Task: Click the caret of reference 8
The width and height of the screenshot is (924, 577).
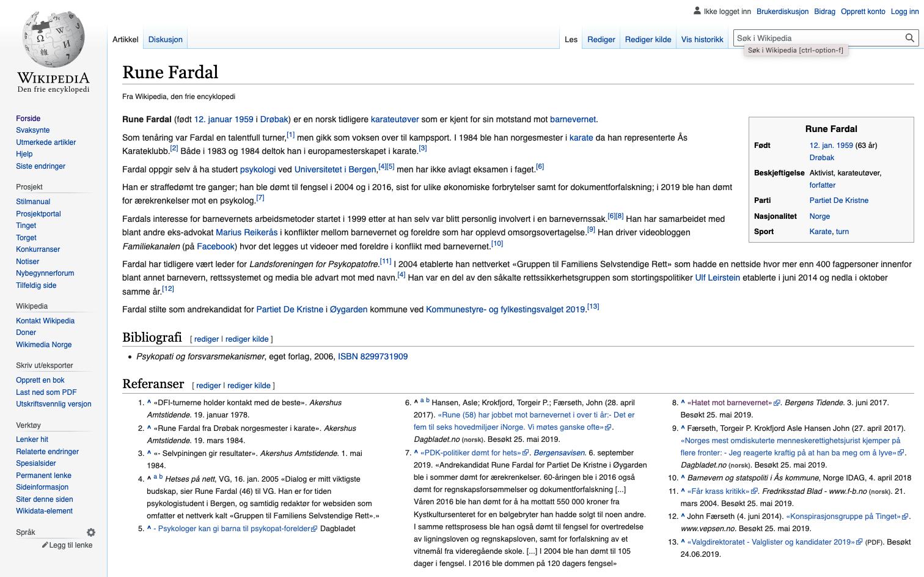Action: (683, 402)
